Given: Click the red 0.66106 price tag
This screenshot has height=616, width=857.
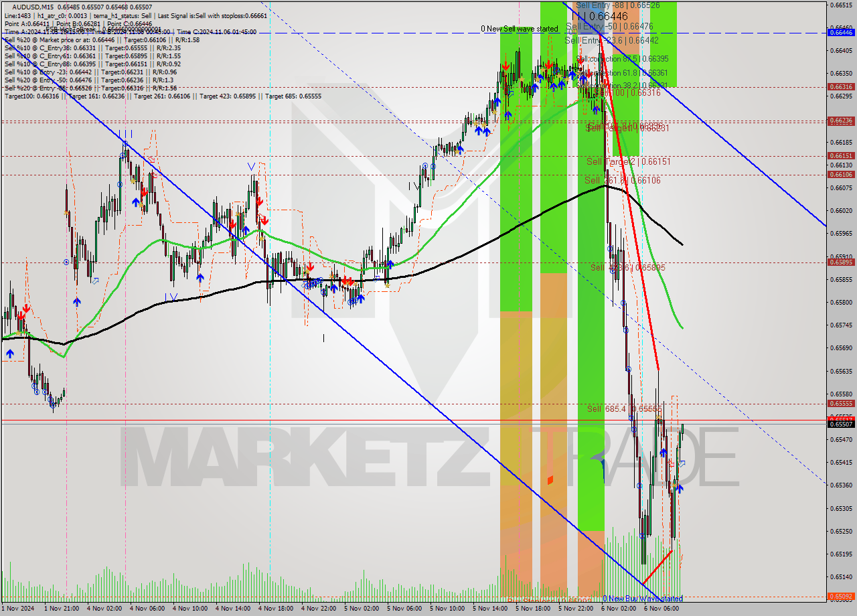Looking at the screenshot, I should coord(841,174).
